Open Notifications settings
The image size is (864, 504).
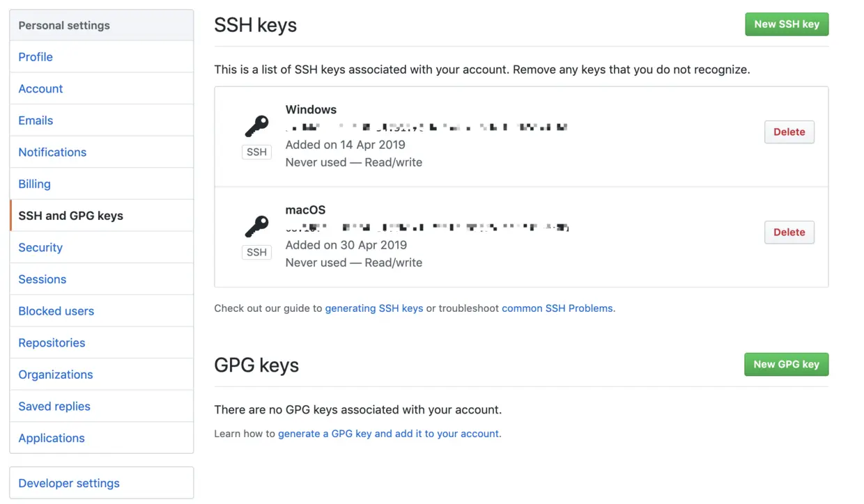(x=52, y=152)
